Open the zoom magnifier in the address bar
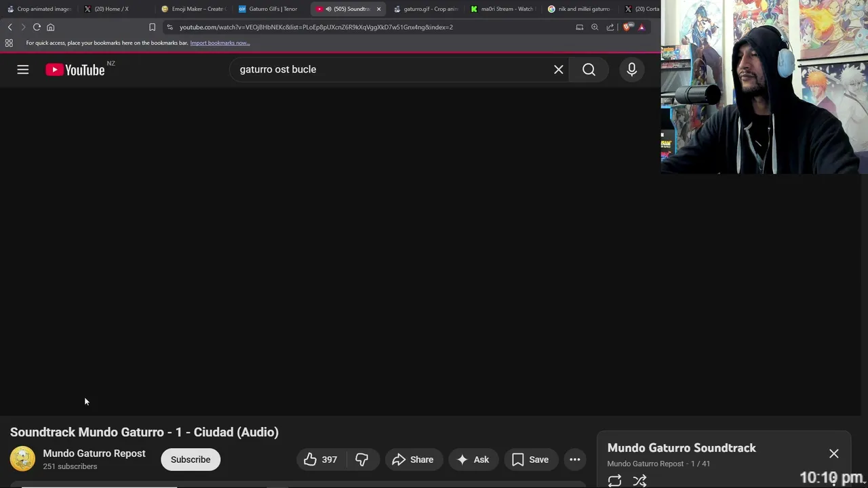Screen dimensions: 868x488 (595, 27)
